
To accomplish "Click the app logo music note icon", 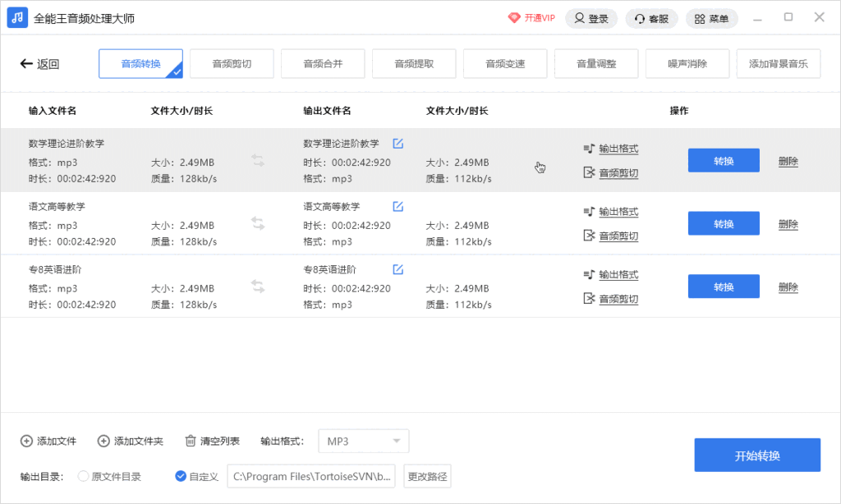I will pyautogui.click(x=16, y=16).
